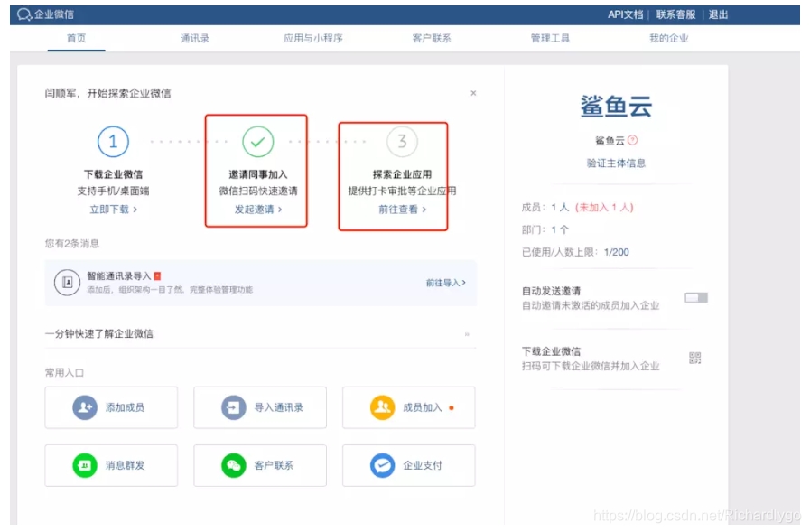Click the blue 企业支付 icon
The height and width of the screenshot is (532, 810).
382,465
